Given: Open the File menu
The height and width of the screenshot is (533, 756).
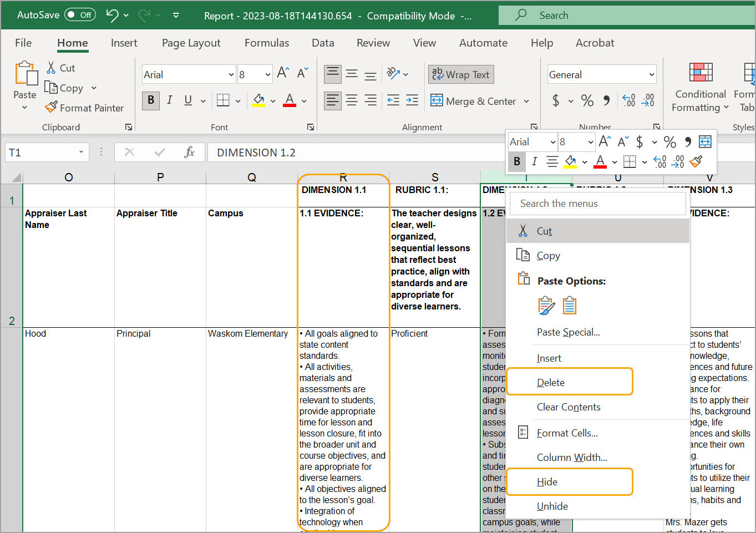Looking at the screenshot, I should (x=23, y=43).
